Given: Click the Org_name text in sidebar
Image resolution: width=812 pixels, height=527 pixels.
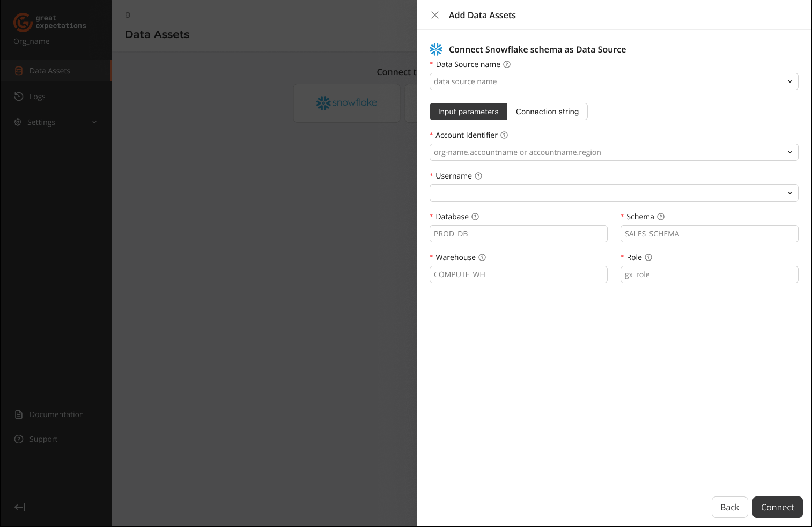Looking at the screenshot, I should coord(32,41).
